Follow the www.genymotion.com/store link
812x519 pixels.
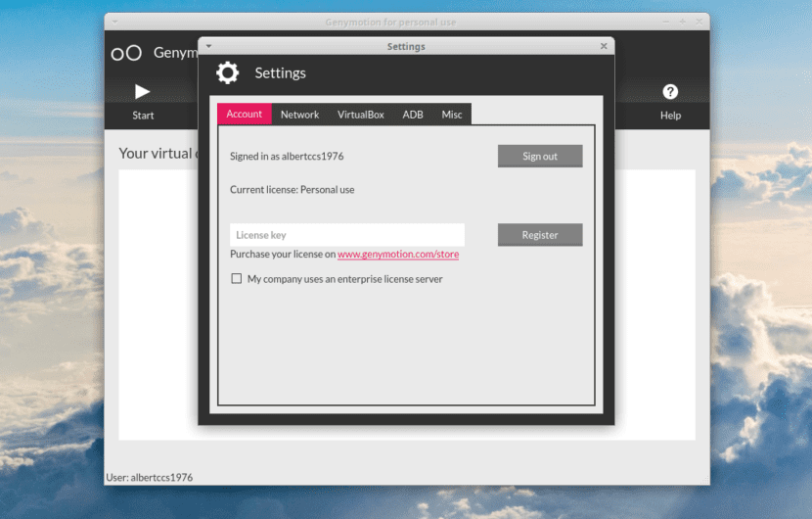click(x=398, y=255)
